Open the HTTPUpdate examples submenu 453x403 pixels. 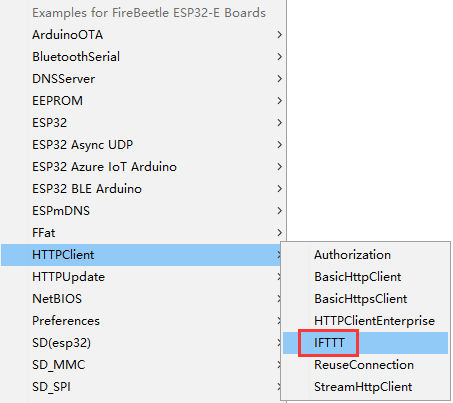141,277
